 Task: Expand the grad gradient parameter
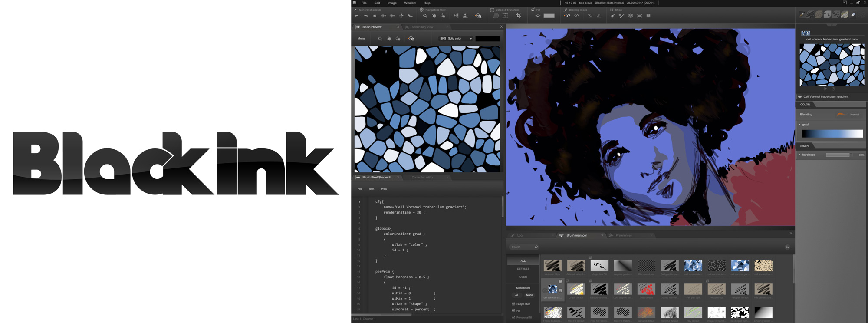click(x=799, y=125)
